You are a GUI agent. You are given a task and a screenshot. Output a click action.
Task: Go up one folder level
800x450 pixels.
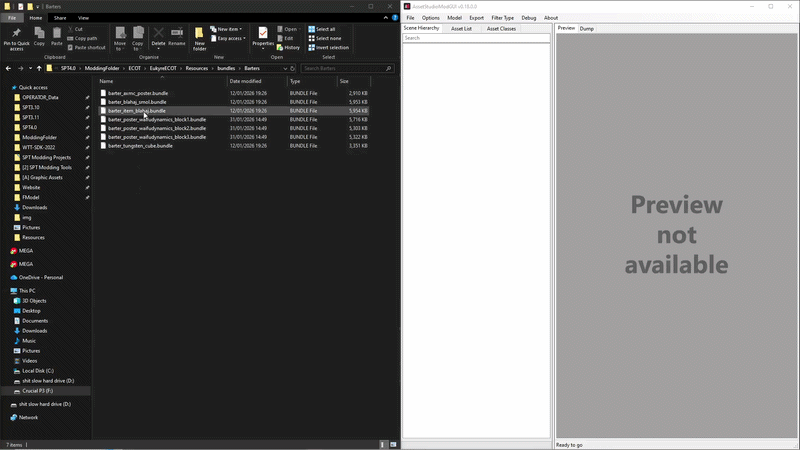39,68
